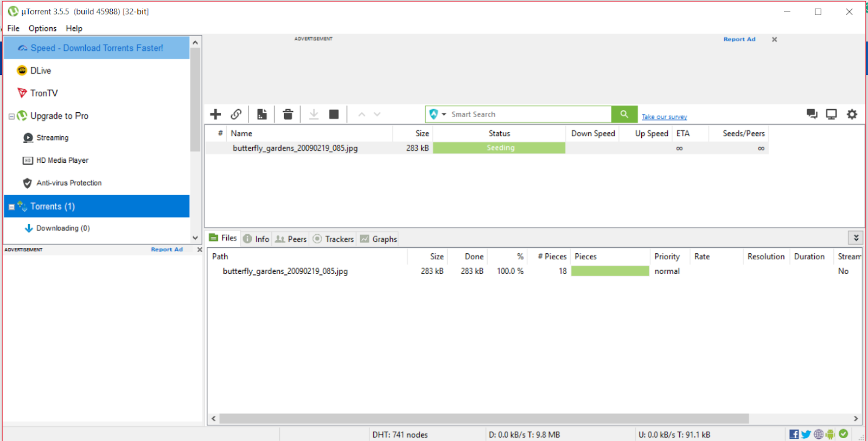The height and width of the screenshot is (441, 868).
Task: Collapse the Torrents (1) tree node
Action: pos(11,207)
